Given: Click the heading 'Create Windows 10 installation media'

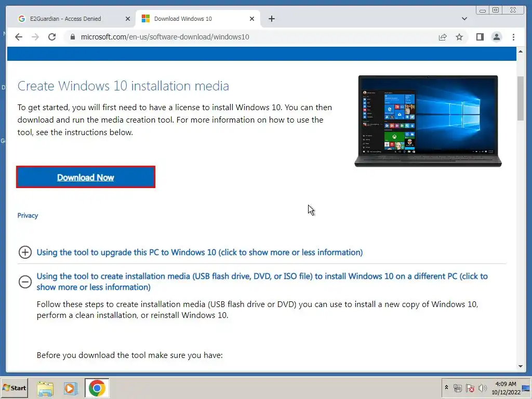Looking at the screenshot, I should point(123,86).
